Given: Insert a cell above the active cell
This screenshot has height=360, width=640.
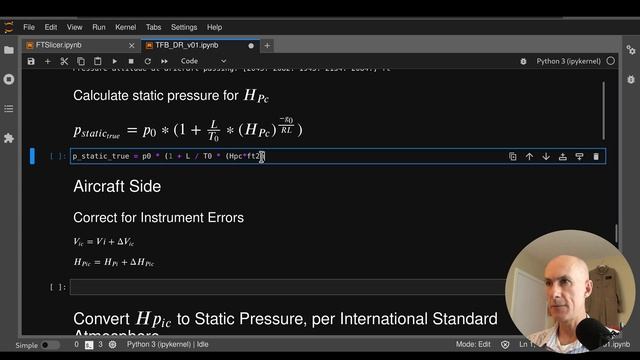Looking at the screenshot, I should point(563,156).
